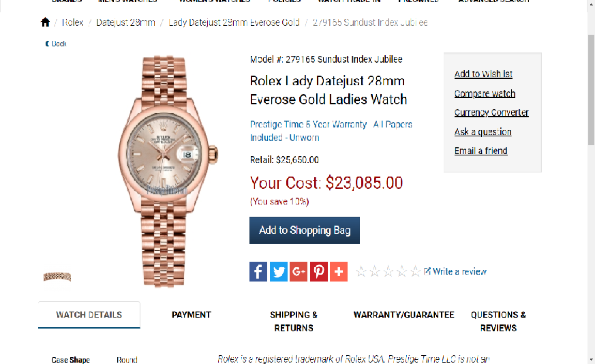Open Rolex breadcrumb link
The image size is (595, 364).
pos(72,22)
